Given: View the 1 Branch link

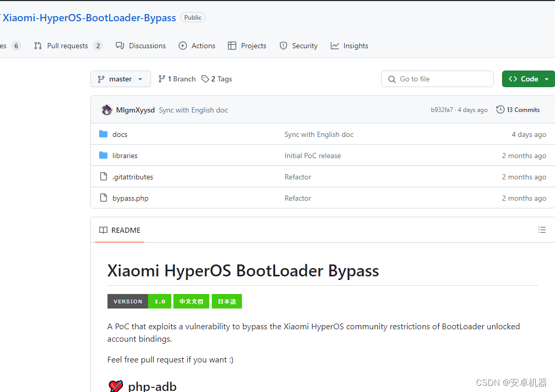Looking at the screenshot, I should (177, 79).
